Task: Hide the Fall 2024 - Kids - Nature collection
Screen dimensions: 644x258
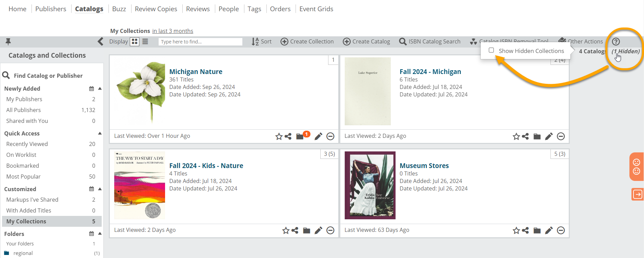Action: [330, 231]
